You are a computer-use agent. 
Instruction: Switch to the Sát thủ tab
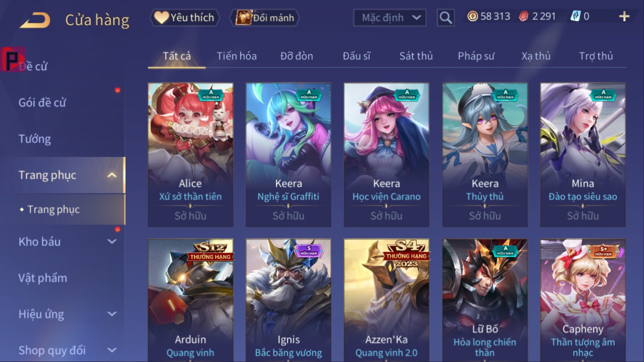[416, 56]
